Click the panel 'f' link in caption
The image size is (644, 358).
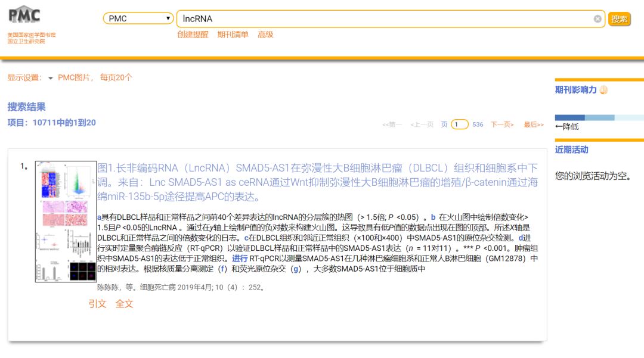click(x=222, y=269)
